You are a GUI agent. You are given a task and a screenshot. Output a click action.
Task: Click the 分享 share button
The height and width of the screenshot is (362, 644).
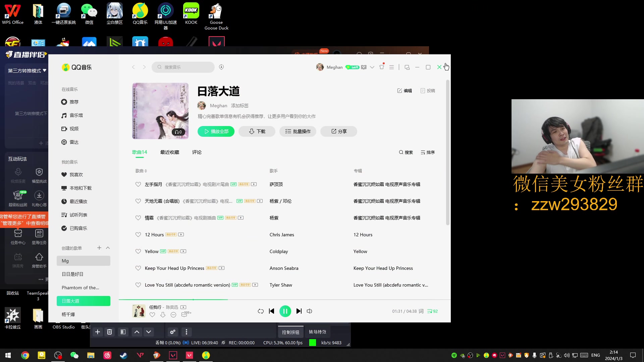click(x=338, y=131)
